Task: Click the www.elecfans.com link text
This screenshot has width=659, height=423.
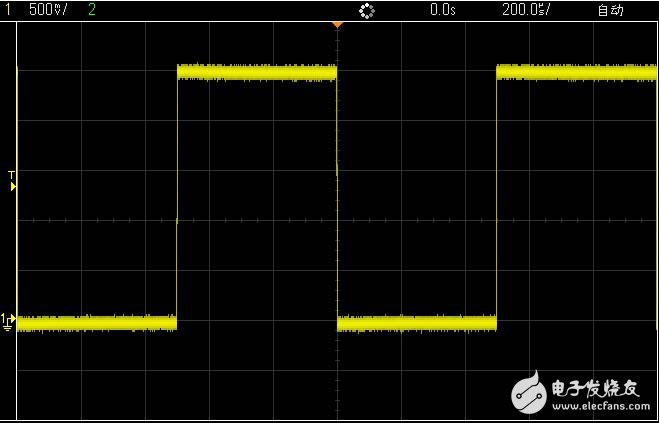Action: 598,406
